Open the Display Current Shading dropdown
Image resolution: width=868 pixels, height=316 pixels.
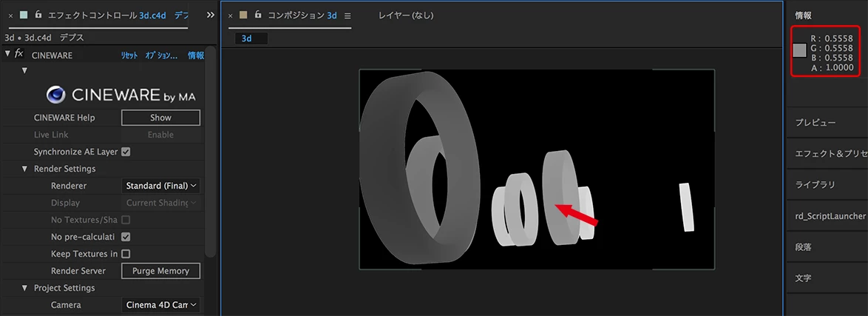click(x=160, y=203)
